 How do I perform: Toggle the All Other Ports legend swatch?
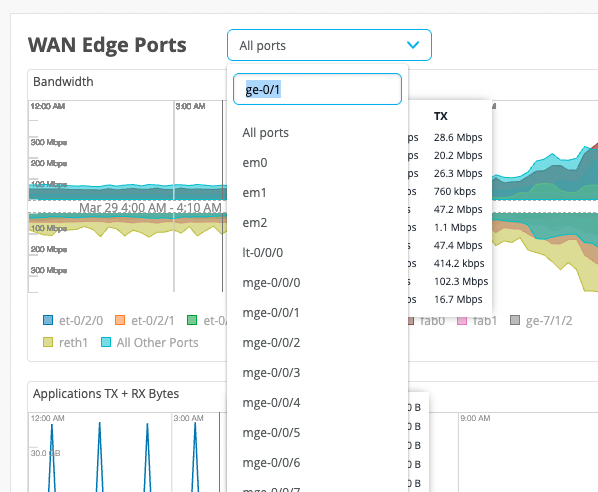coord(106,342)
